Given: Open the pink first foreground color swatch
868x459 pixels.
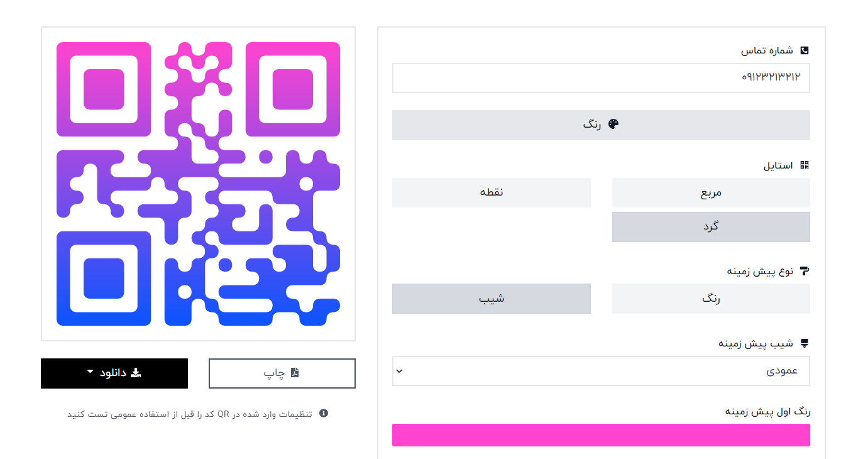Looking at the screenshot, I should point(601,435).
